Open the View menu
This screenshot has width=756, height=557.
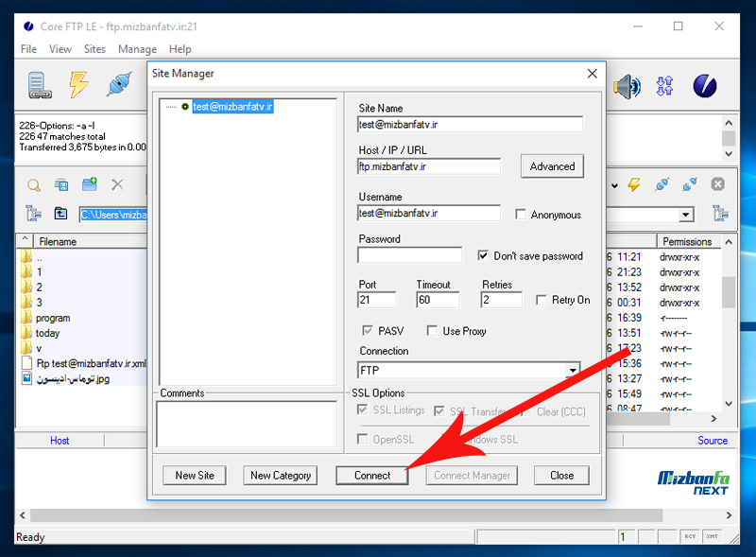[60, 49]
